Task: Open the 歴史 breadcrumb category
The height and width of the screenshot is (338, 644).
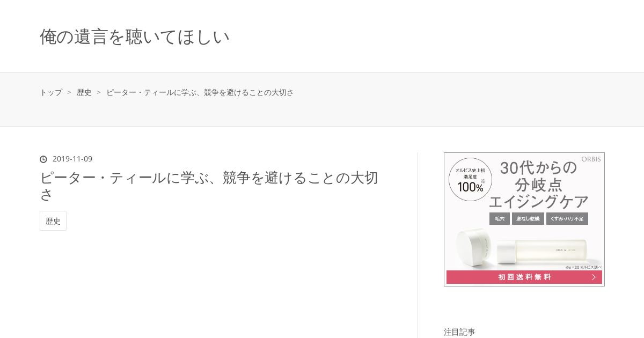Action: pos(84,92)
